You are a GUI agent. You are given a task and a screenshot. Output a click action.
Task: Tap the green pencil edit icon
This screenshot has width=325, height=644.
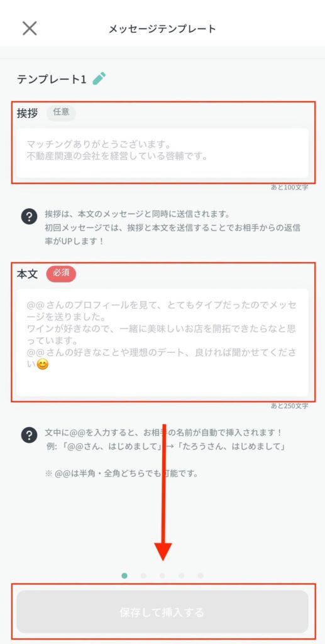pos(99,79)
